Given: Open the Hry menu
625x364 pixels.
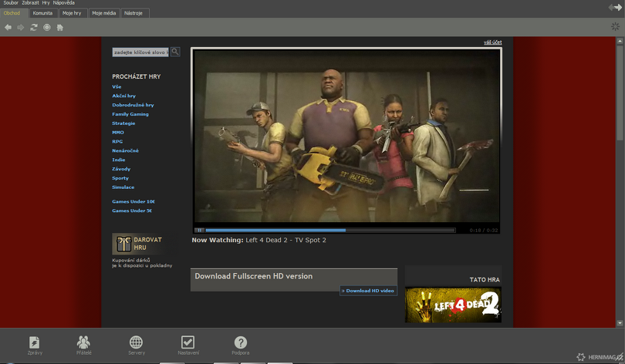Looking at the screenshot, I should [46, 3].
